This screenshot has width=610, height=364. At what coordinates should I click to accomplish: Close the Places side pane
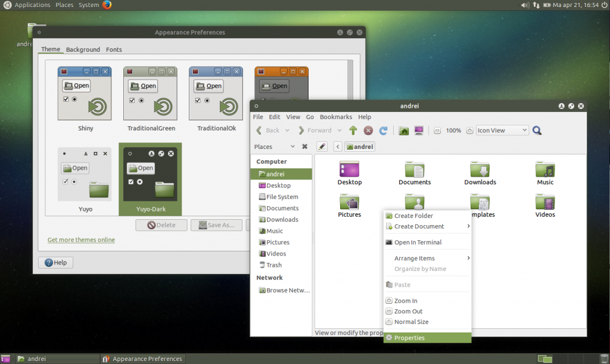[304, 146]
